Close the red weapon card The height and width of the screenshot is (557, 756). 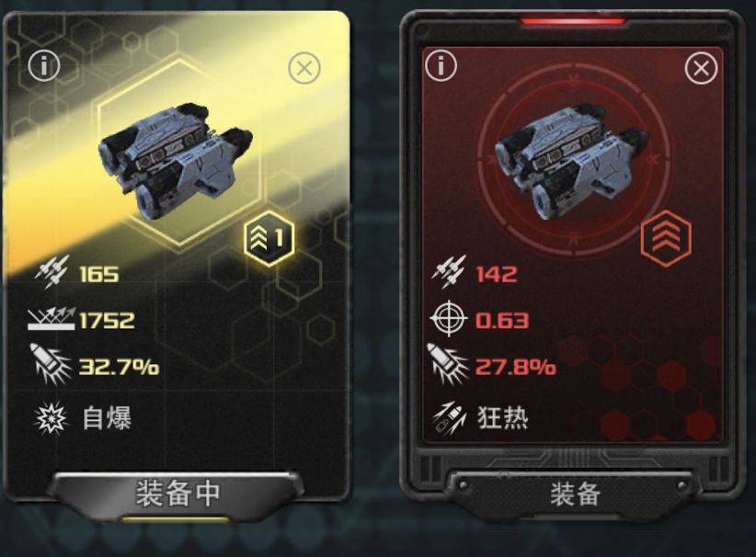point(701,68)
